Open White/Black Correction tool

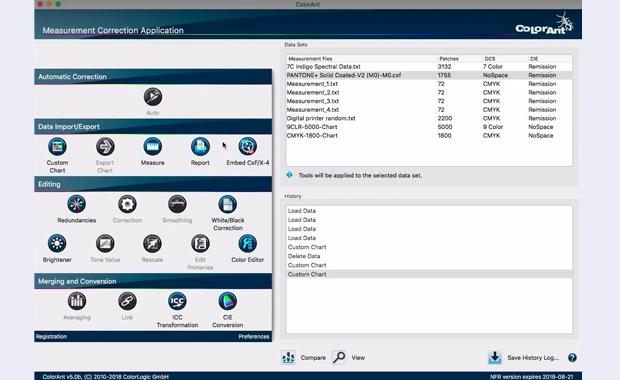point(228,204)
